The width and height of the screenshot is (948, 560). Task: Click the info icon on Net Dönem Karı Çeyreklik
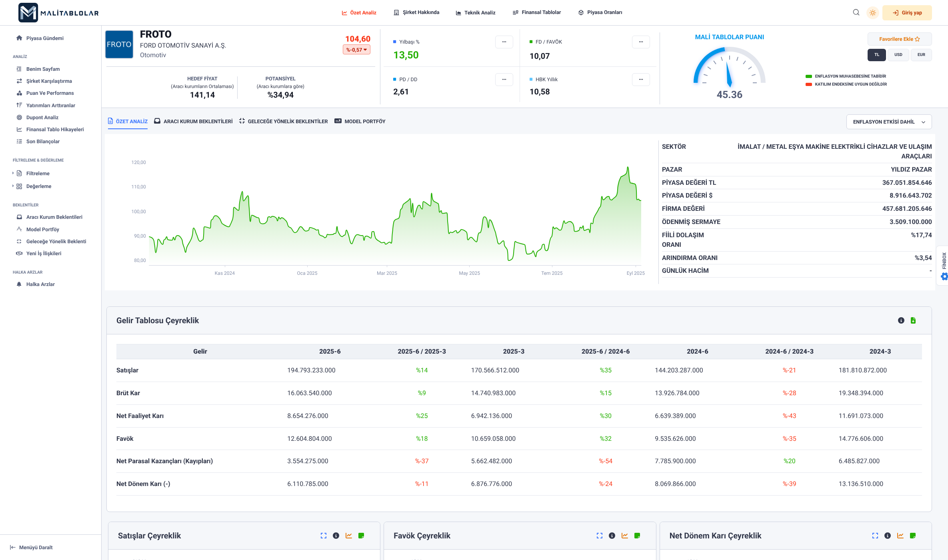coord(888,536)
